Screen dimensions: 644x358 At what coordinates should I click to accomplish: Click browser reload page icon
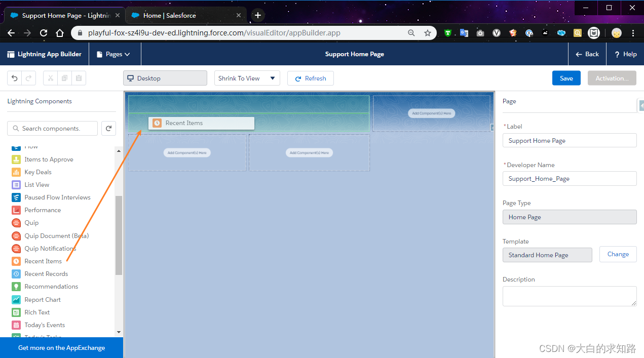click(44, 33)
